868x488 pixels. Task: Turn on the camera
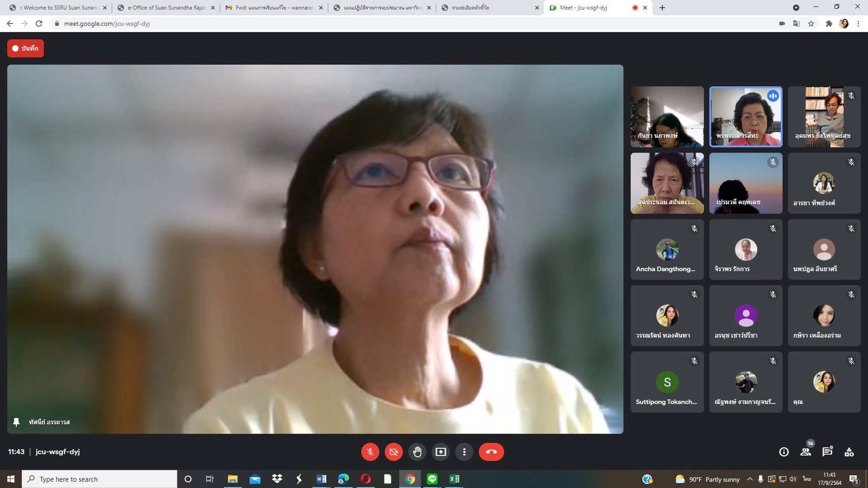tap(393, 451)
